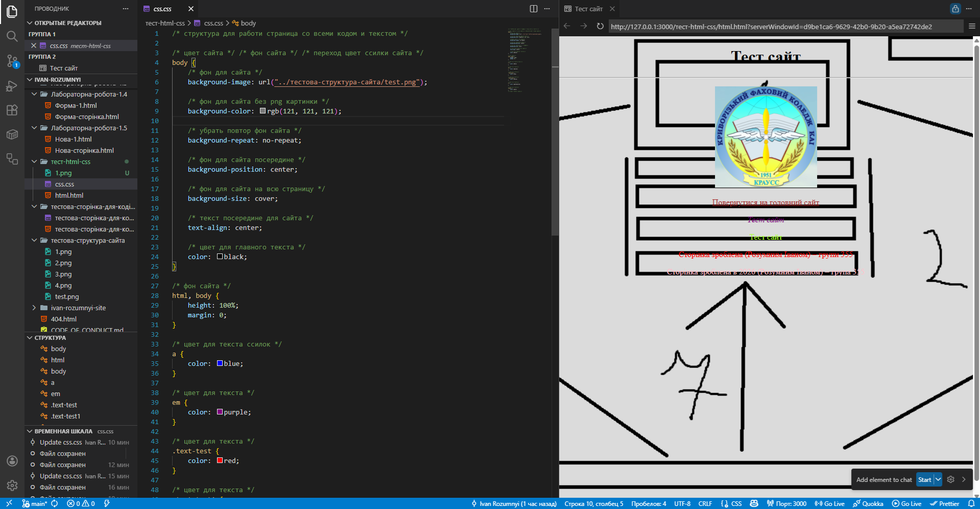Open the Accounts icon in activity bar
Viewport: 980px width, 509px height.
click(12, 461)
